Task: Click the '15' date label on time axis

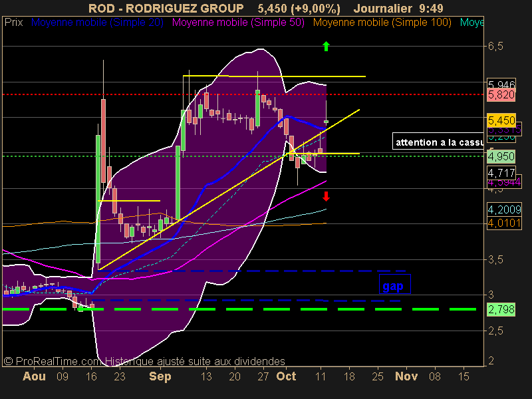Action: pos(464,376)
